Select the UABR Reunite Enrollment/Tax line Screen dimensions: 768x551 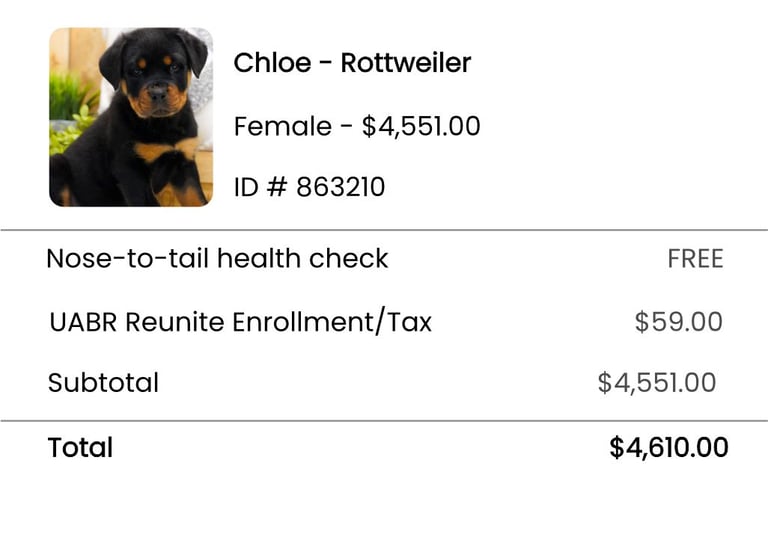click(240, 322)
